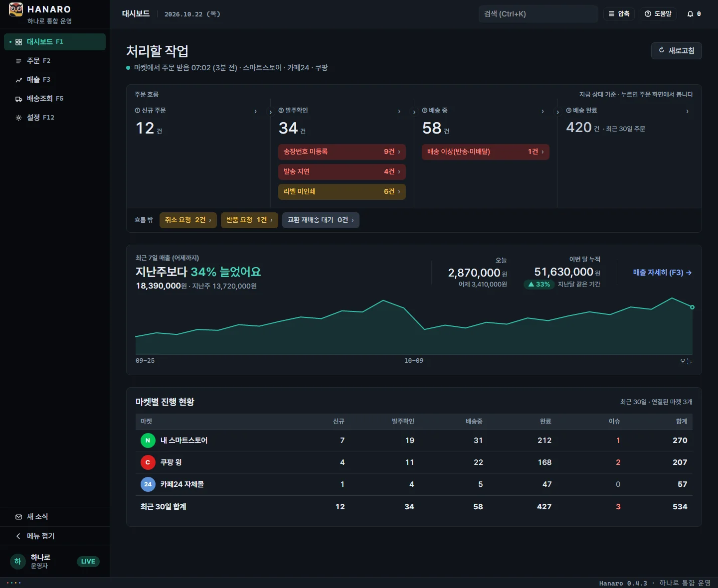Viewport: 718px width, 588px height.
Task: Go to 주문 F2 menu
Action: 55,61
